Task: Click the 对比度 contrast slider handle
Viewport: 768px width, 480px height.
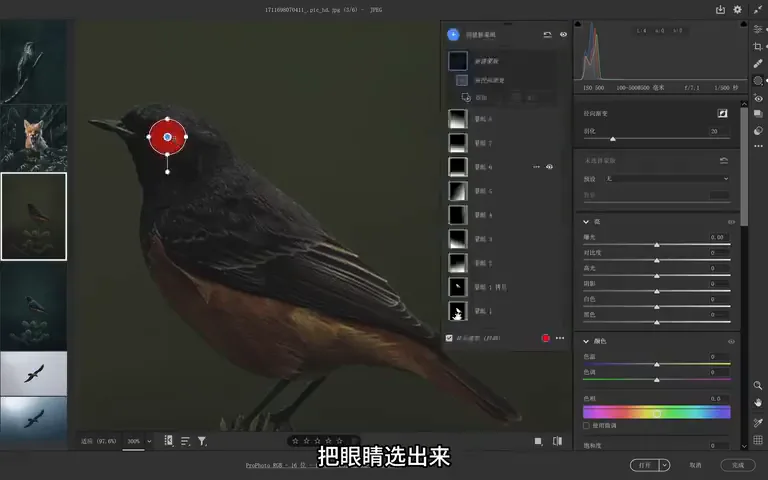Action: 657,260
